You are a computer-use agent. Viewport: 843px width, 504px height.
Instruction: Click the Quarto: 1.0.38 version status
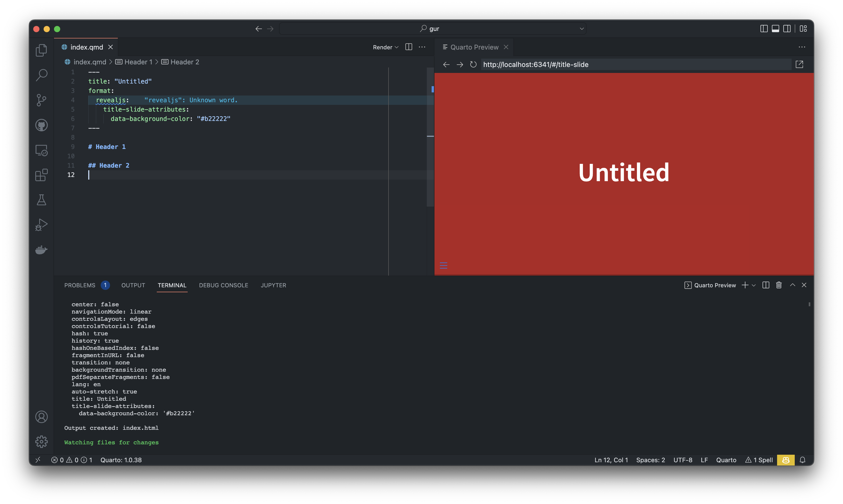point(121,460)
